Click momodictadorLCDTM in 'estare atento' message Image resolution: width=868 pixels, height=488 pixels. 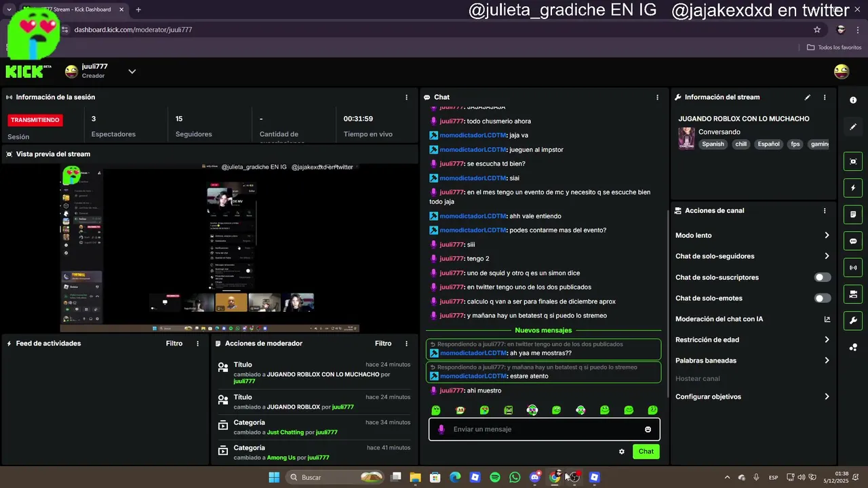pos(473,376)
